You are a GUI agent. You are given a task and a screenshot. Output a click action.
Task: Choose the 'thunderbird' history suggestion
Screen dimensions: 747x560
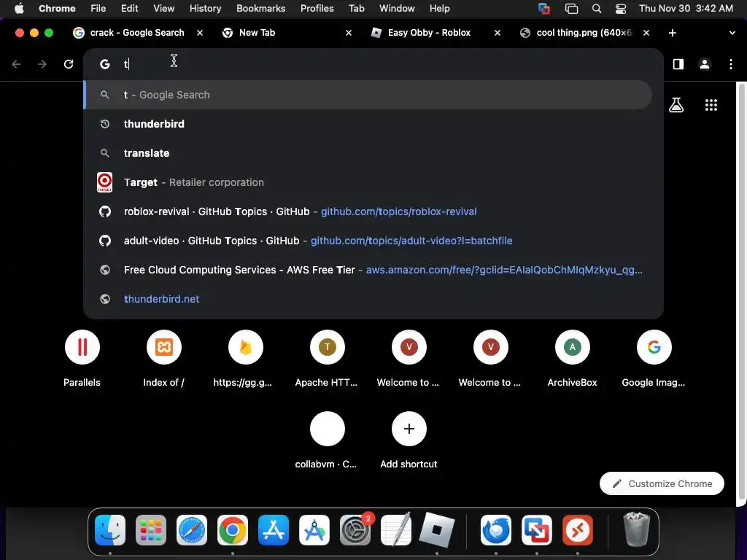point(368,124)
